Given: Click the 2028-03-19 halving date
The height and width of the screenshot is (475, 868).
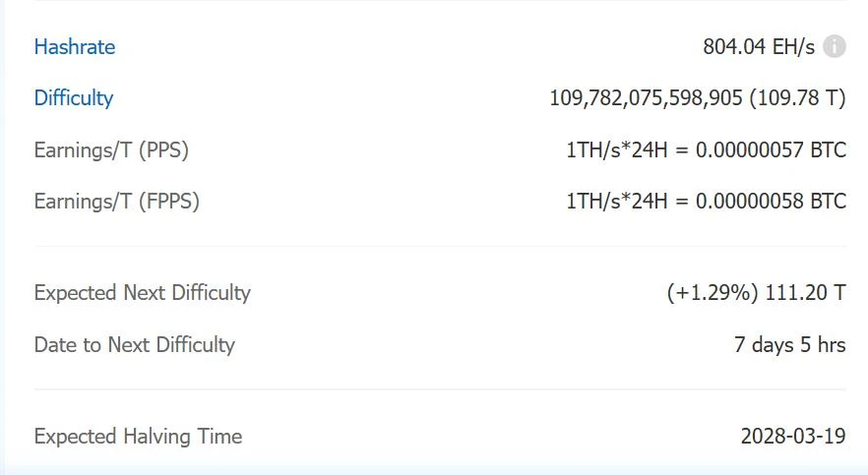Looking at the screenshot, I should coord(793,437).
